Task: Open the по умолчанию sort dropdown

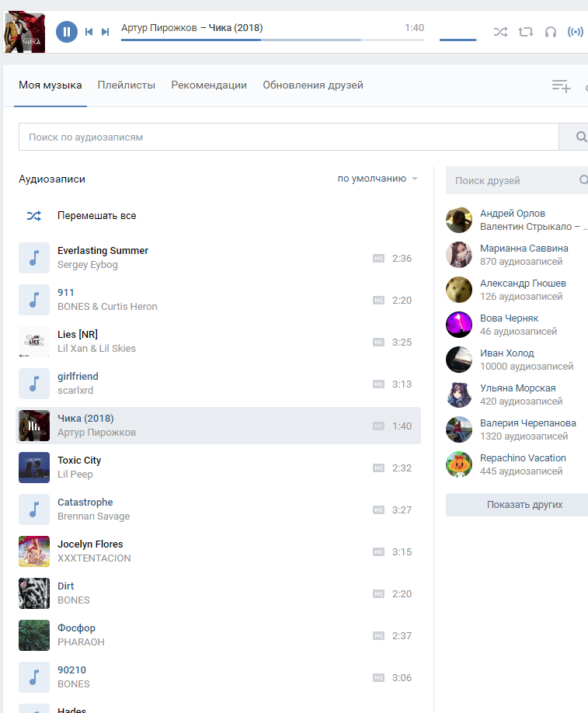Action: (377, 179)
